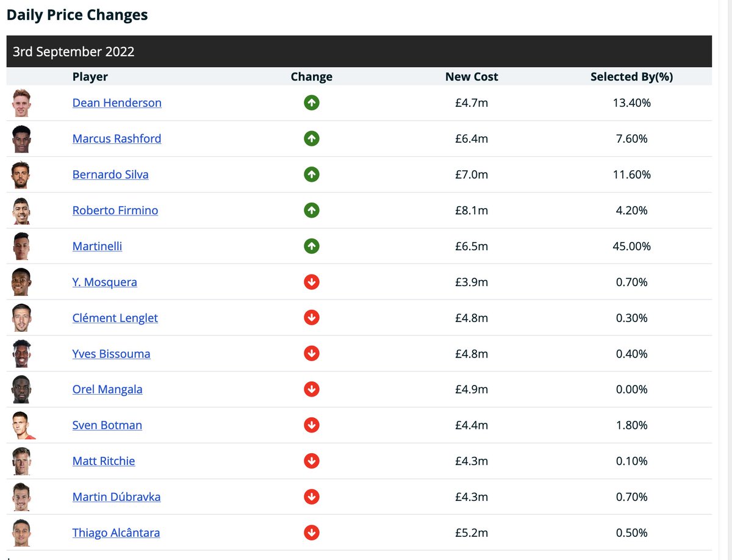Viewport: 732px width, 560px height.
Task: Click the red drop arrow beside Y. Mosquera
Action: pyautogui.click(x=312, y=282)
